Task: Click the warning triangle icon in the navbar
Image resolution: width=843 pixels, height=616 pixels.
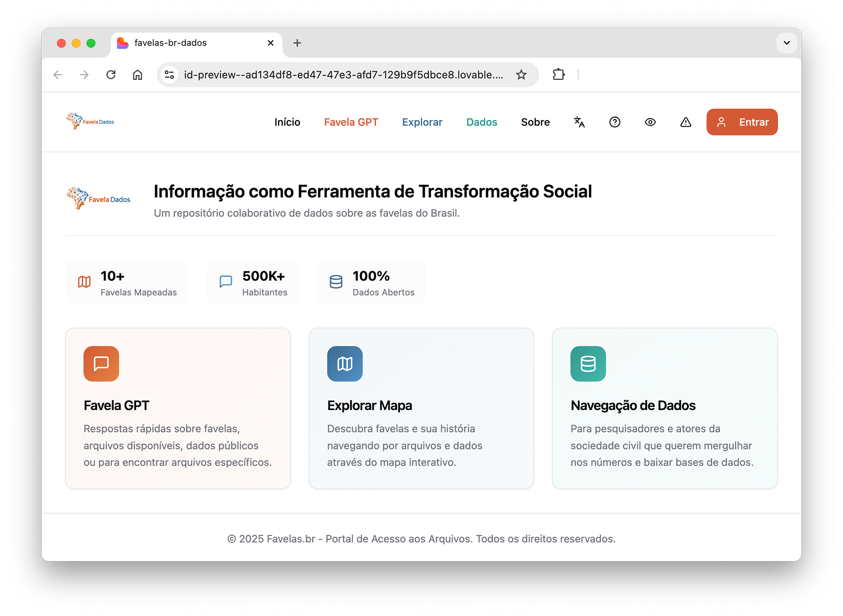Action: coord(685,122)
